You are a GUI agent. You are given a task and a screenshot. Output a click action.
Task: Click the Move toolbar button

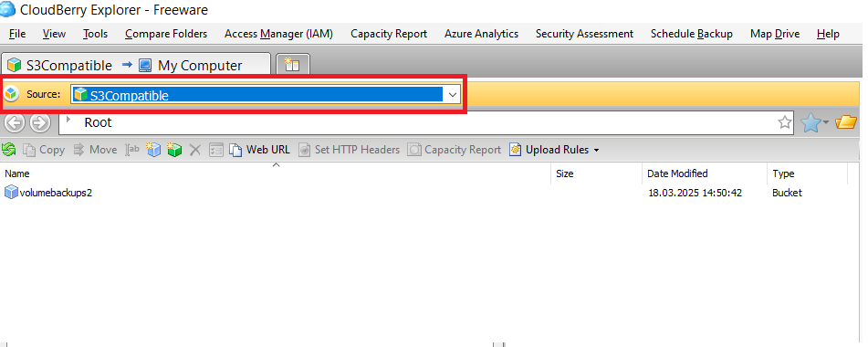[95, 150]
